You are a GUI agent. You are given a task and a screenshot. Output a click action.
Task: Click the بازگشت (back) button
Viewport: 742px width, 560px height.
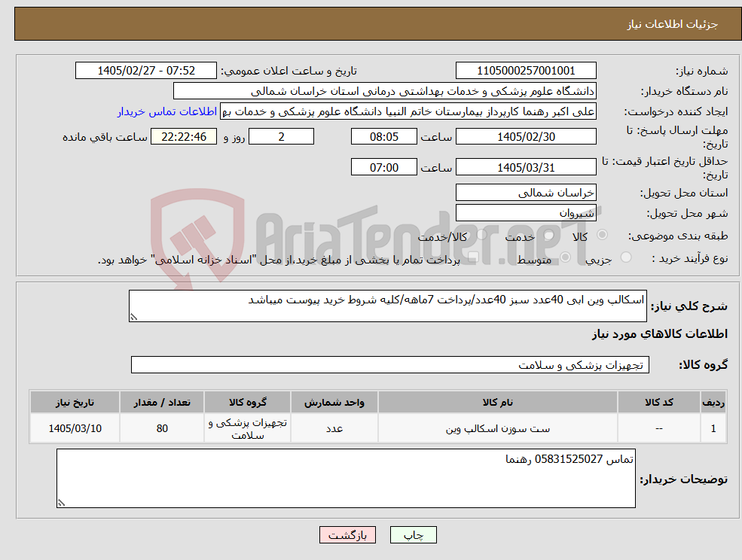[x=347, y=535]
